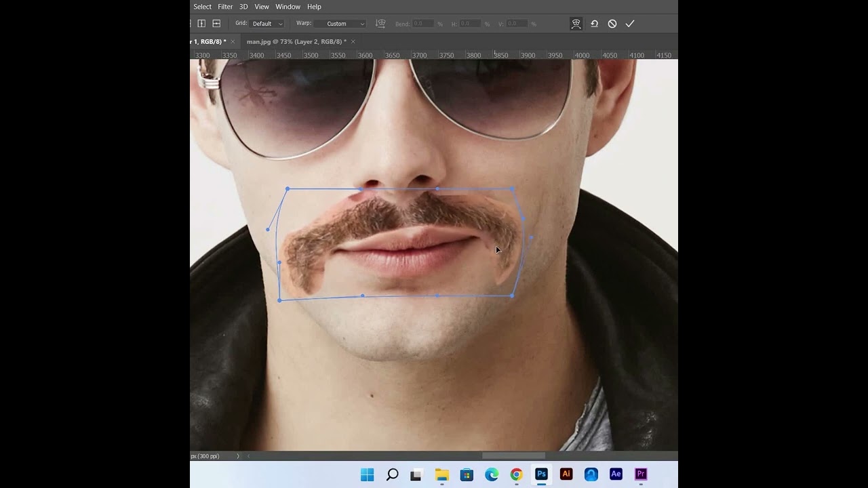Reset the warp with the undo arrow icon
The width and height of the screenshot is (868, 488).
pyautogui.click(x=594, y=24)
